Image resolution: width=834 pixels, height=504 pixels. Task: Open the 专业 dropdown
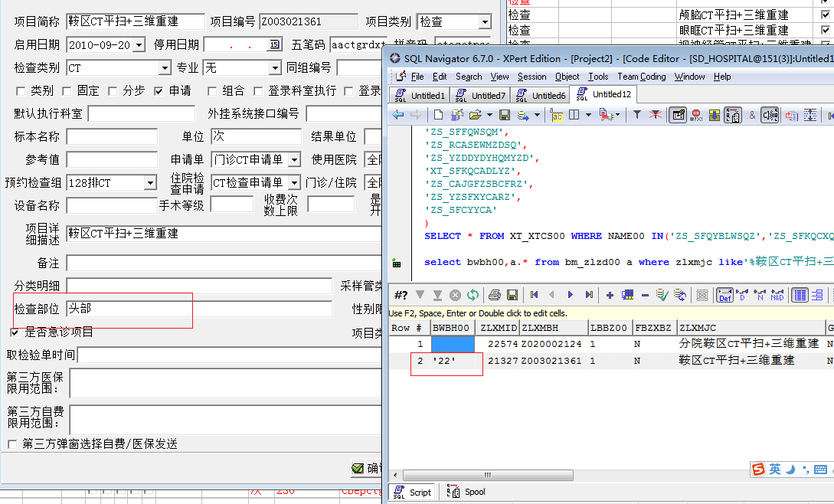click(275, 67)
